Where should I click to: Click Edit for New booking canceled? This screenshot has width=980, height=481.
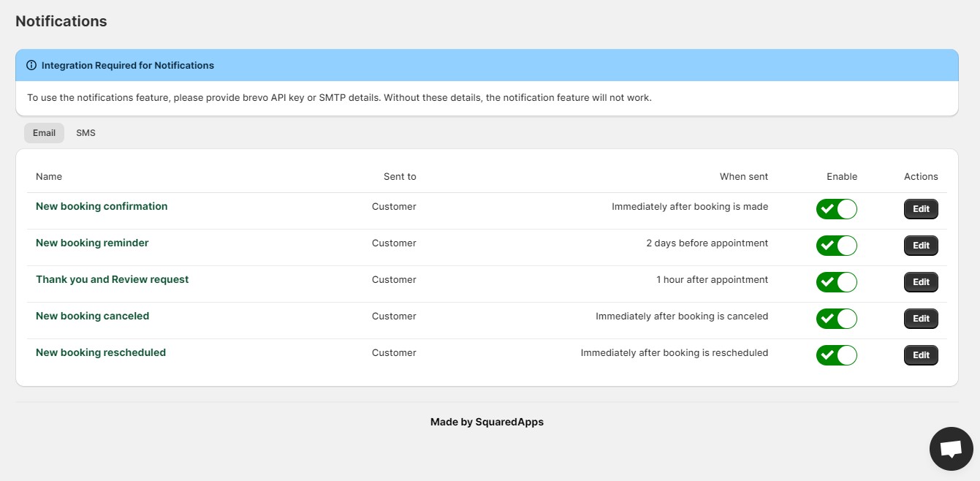click(921, 319)
